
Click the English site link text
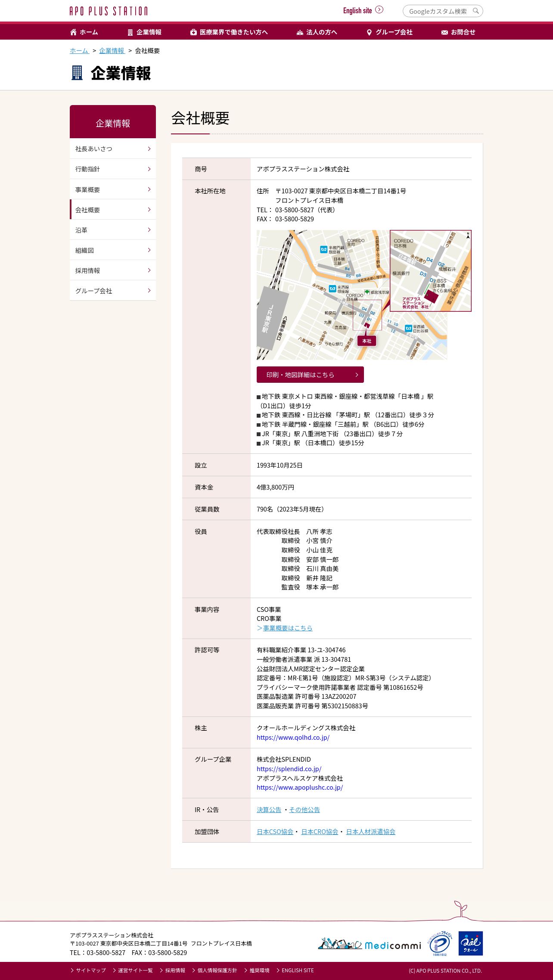pyautogui.click(x=357, y=10)
